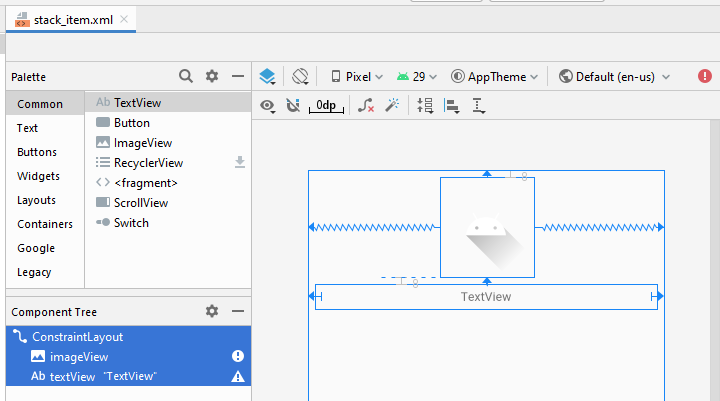This screenshot has width=720, height=401.
Task: Choose Switch in the palette list
Action: tap(168, 223)
